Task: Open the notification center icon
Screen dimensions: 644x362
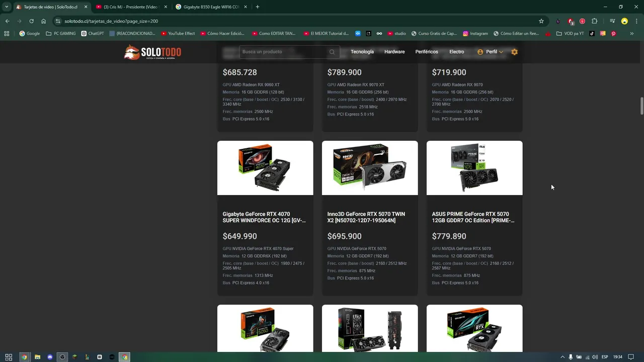Action: point(631,357)
